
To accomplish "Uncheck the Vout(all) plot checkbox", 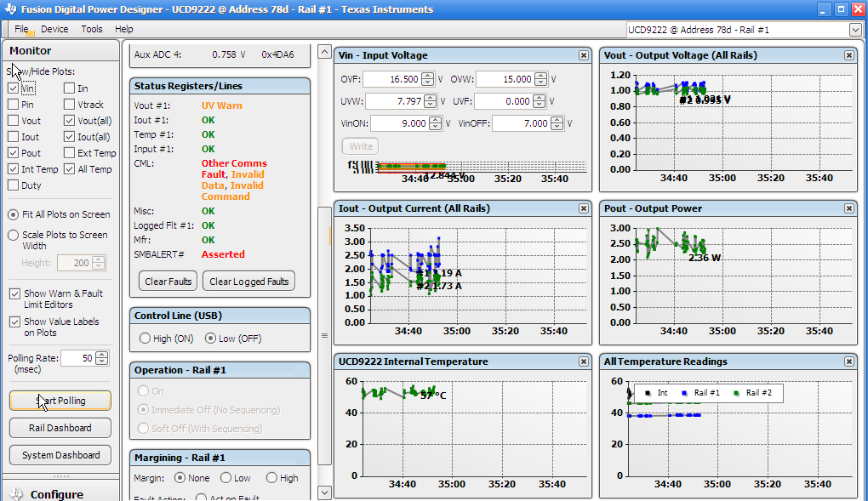I will click(69, 121).
